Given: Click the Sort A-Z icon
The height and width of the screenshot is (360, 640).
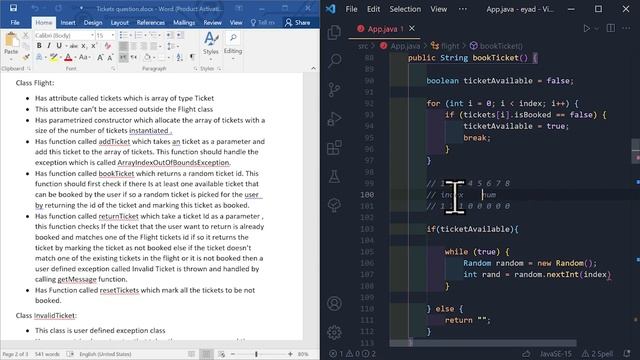Looking at the screenshot, I should tap(180, 58).
